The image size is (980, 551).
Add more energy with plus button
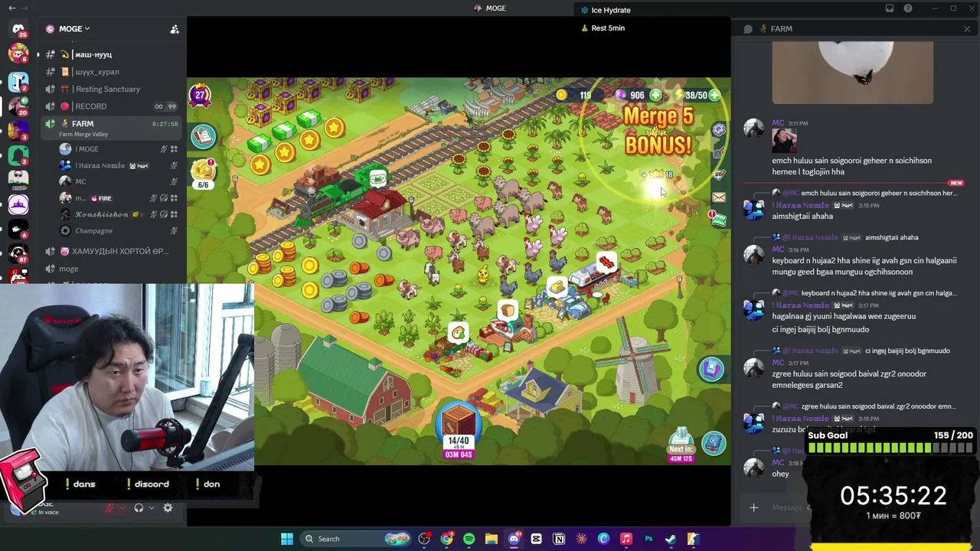[x=714, y=95]
